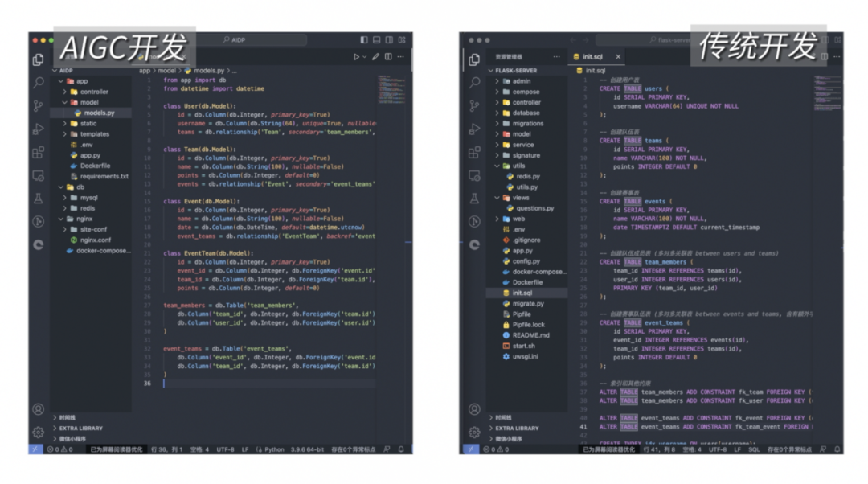
Task: Click SQL language mode in status bar
Action: 754,449
